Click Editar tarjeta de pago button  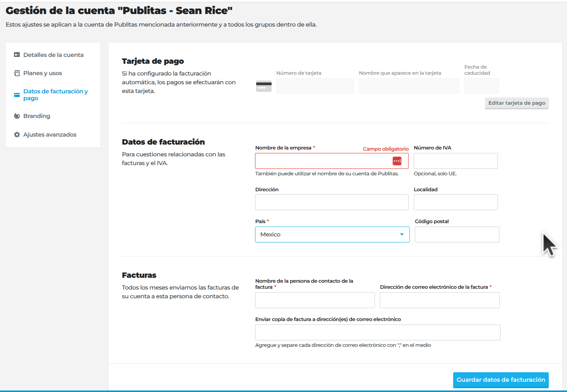point(517,103)
